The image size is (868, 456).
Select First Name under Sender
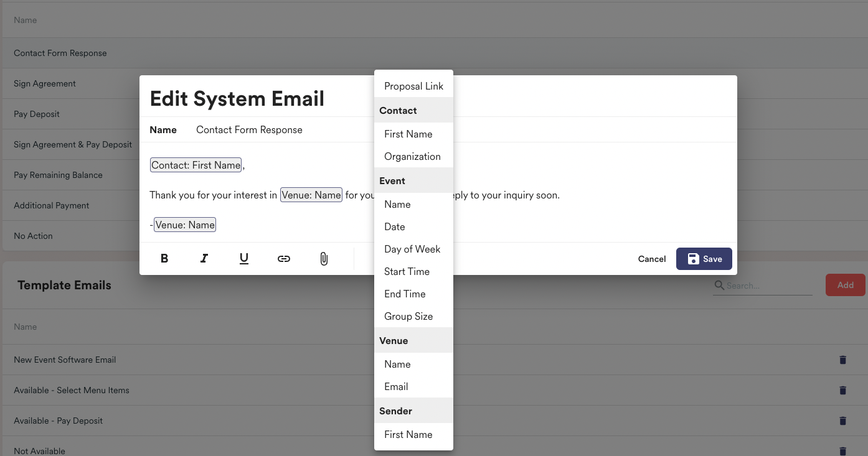408,434
